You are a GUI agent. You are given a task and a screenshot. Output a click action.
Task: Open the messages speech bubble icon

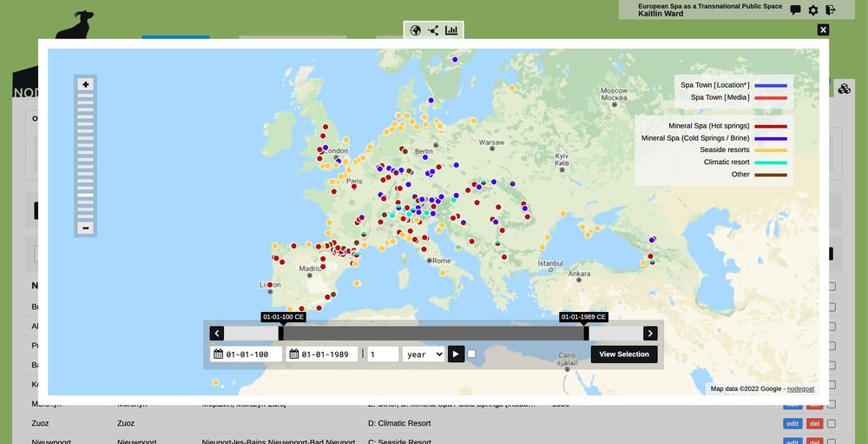click(795, 10)
